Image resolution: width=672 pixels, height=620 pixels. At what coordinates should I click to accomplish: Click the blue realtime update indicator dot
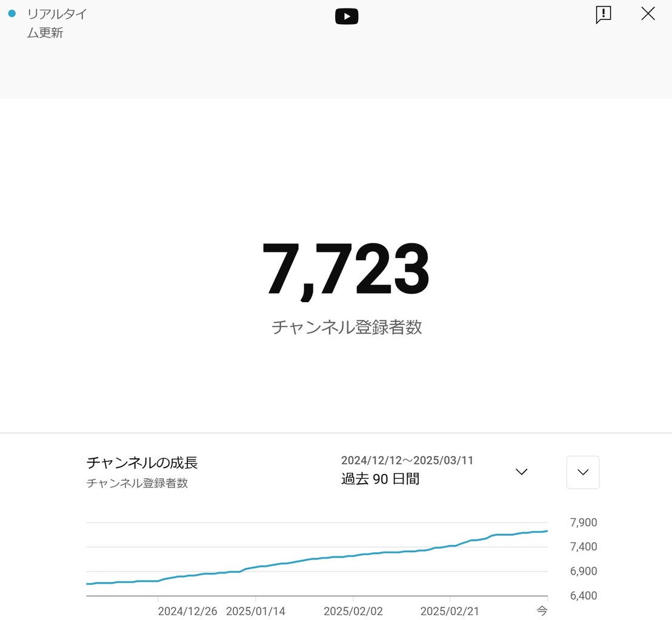[x=12, y=14]
